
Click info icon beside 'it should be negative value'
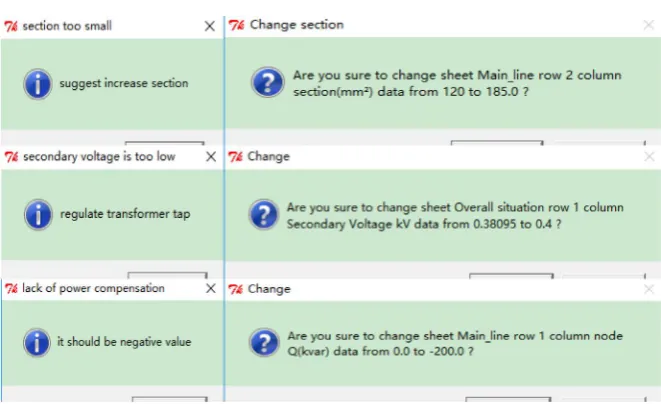pyautogui.click(x=37, y=342)
